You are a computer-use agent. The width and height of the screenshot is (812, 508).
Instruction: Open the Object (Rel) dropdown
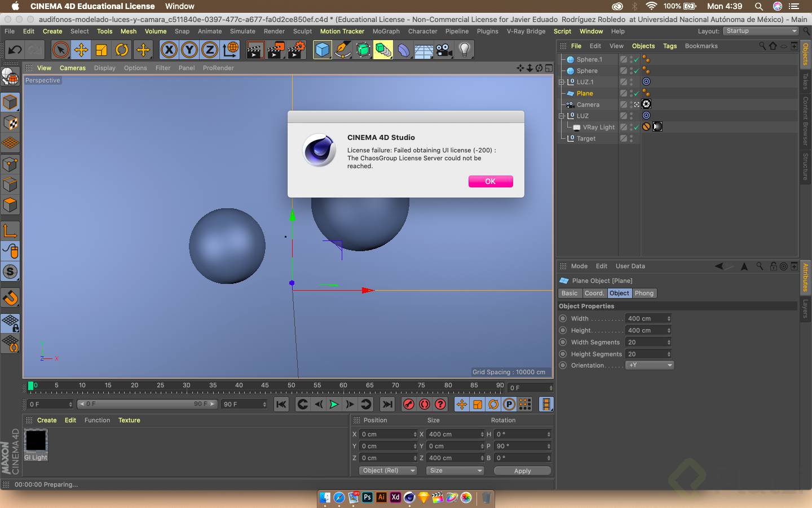click(x=388, y=471)
